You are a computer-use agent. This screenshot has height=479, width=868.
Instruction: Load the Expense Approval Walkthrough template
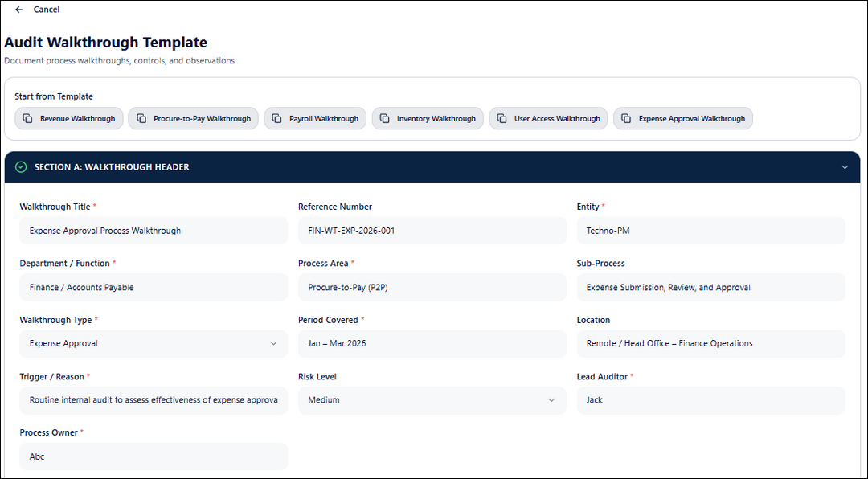[x=683, y=118]
